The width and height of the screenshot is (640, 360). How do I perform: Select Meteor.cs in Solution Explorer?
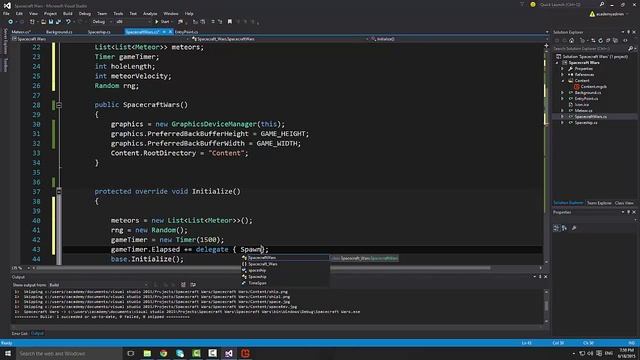tap(583, 111)
